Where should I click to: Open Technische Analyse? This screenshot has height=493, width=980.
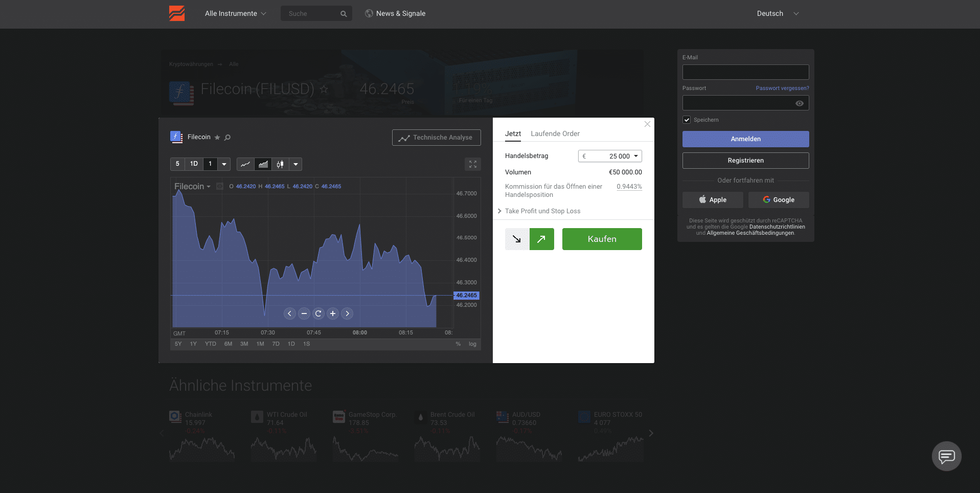tap(437, 138)
